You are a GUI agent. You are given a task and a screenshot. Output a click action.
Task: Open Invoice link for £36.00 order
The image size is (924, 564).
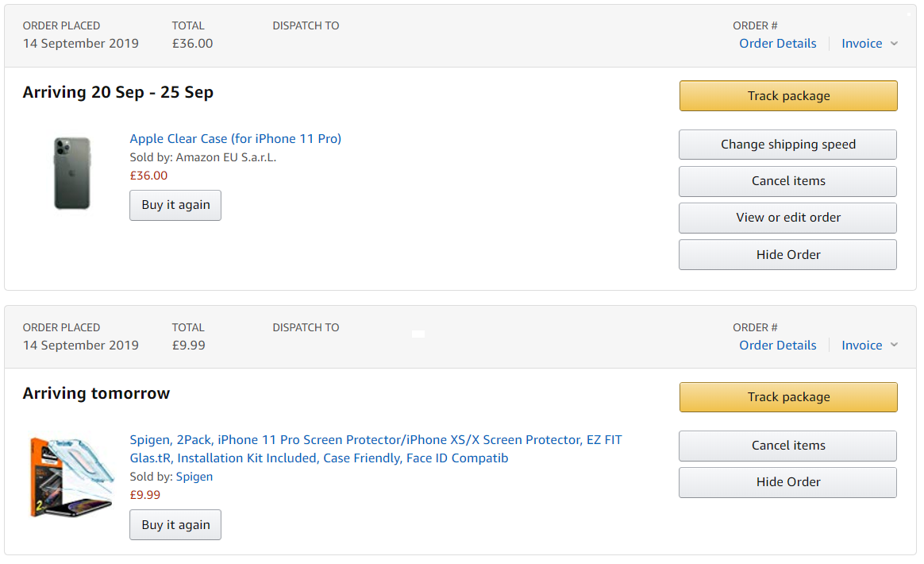click(x=861, y=44)
